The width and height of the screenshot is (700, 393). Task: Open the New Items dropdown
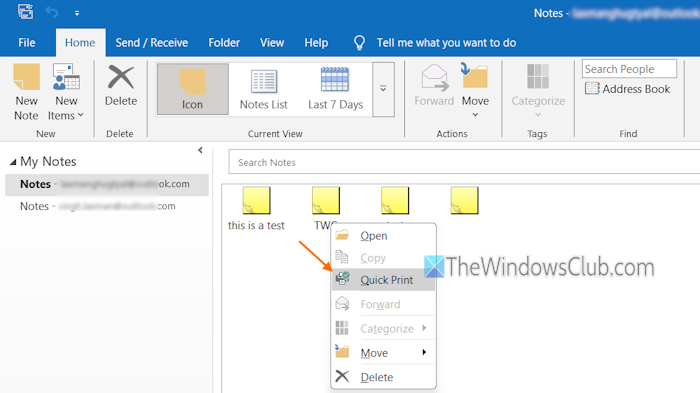tap(66, 92)
